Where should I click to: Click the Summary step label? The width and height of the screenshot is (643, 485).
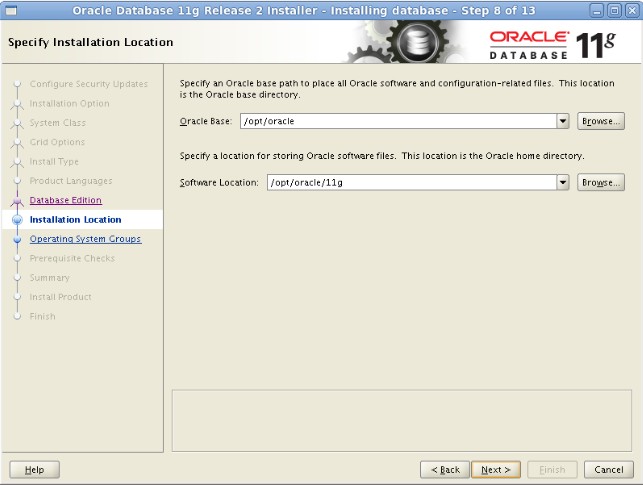(49, 278)
